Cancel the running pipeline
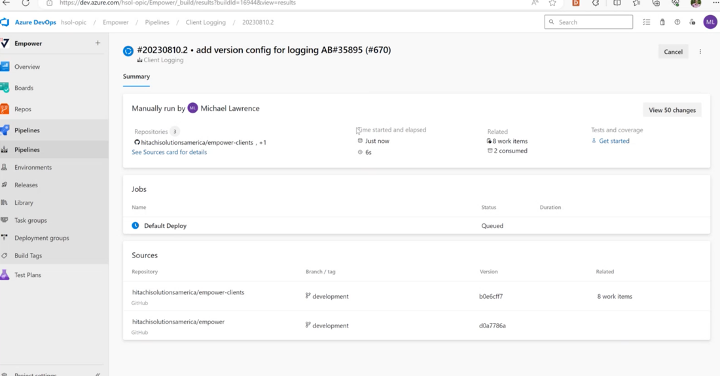The height and width of the screenshot is (376, 720). tap(673, 51)
